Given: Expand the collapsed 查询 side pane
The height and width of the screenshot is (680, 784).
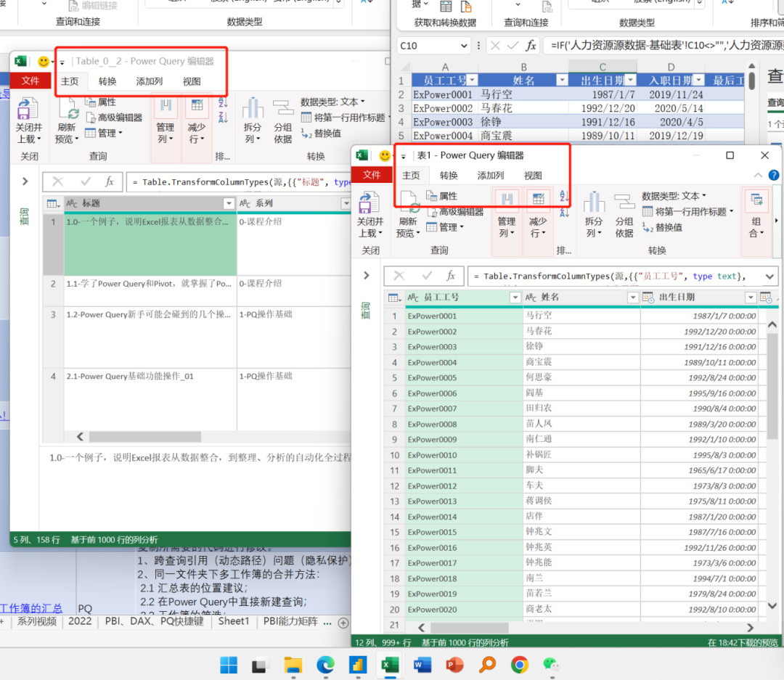Looking at the screenshot, I should coord(367,276).
